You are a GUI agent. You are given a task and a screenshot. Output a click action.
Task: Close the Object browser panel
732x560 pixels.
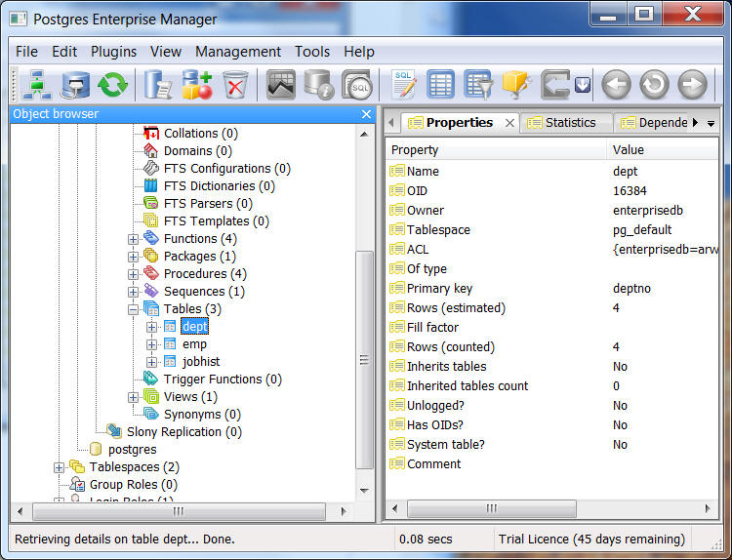point(366,114)
